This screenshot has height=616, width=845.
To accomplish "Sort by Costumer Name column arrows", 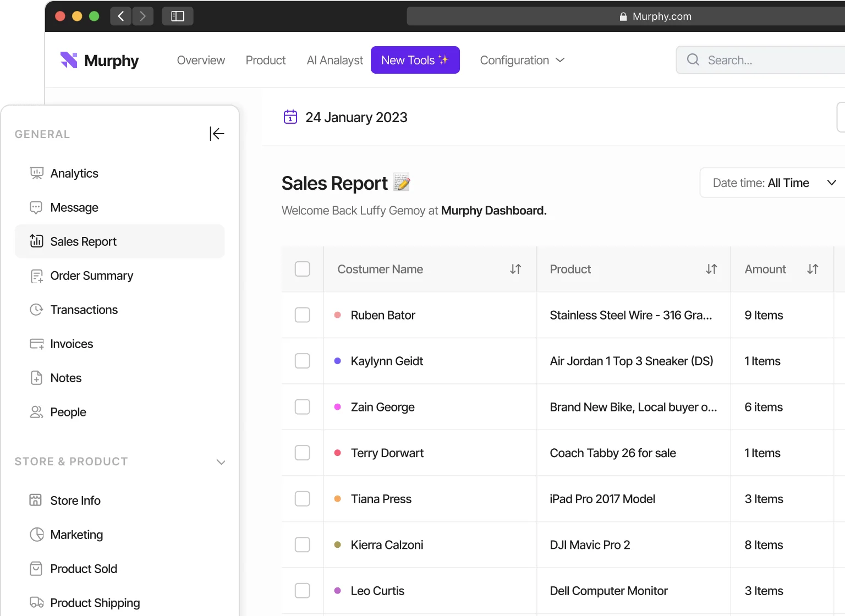I will pos(515,269).
